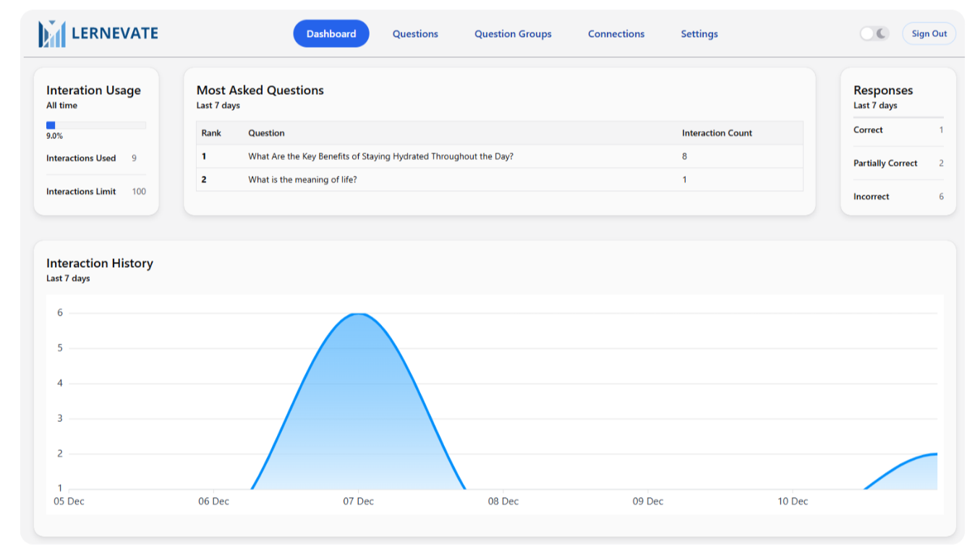Click the 05 Dec axis label
Viewport: 980px width, 558px height.
pyautogui.click(x=69, y=502)
